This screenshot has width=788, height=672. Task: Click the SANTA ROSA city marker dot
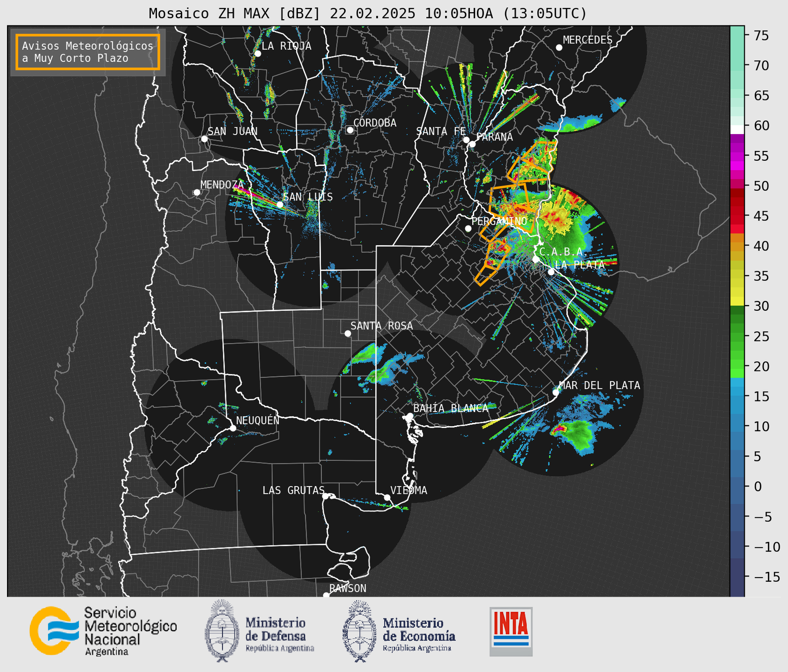pyautogui.click(x=348, y=333)
